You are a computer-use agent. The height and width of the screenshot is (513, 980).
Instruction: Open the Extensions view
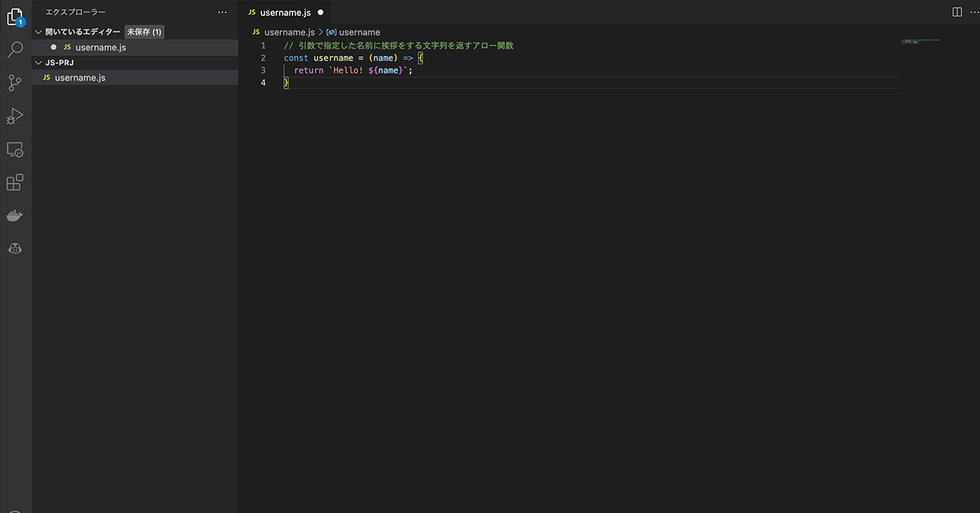[15, 183]
